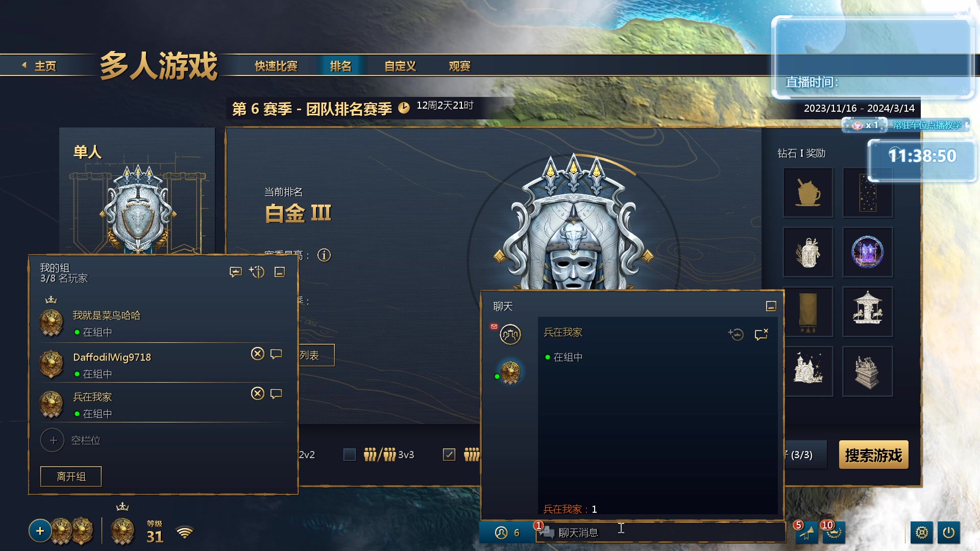Select the carousel reward thumbnail

point(867,311)
